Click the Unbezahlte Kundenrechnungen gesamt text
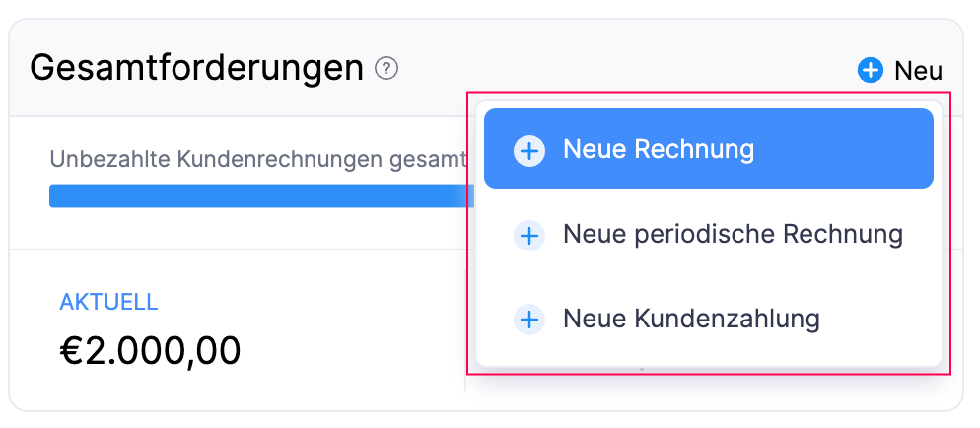Viewport: 980px width, 428px height. click(256, 160)
